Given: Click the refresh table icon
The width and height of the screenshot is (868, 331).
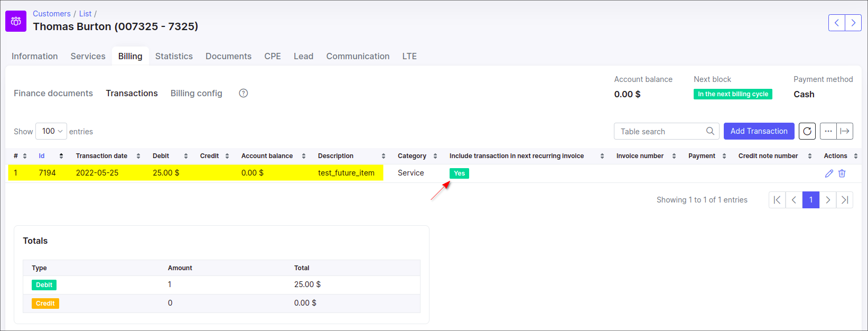Looking at the screenshot, I should pyautogui.click(x=807, y=131).
